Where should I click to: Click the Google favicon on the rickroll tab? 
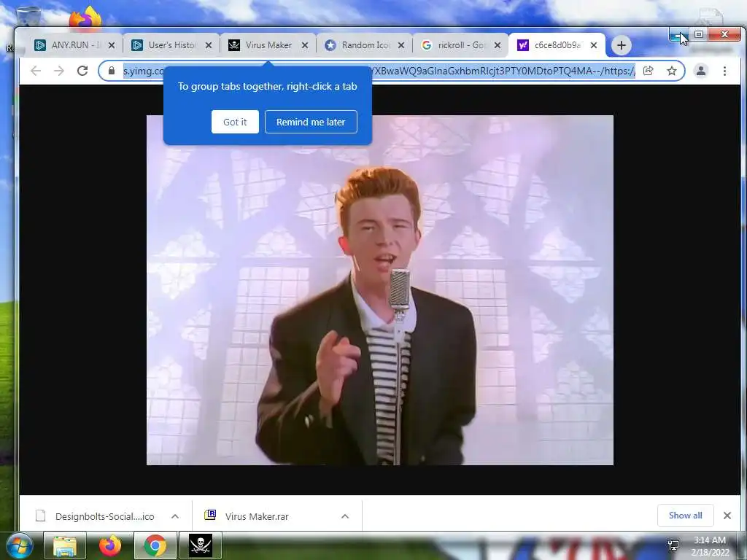pyautogui.click(x=426, y=45)
